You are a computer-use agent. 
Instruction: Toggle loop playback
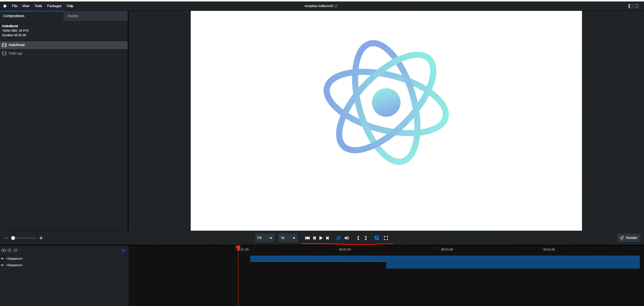(338, 238)
